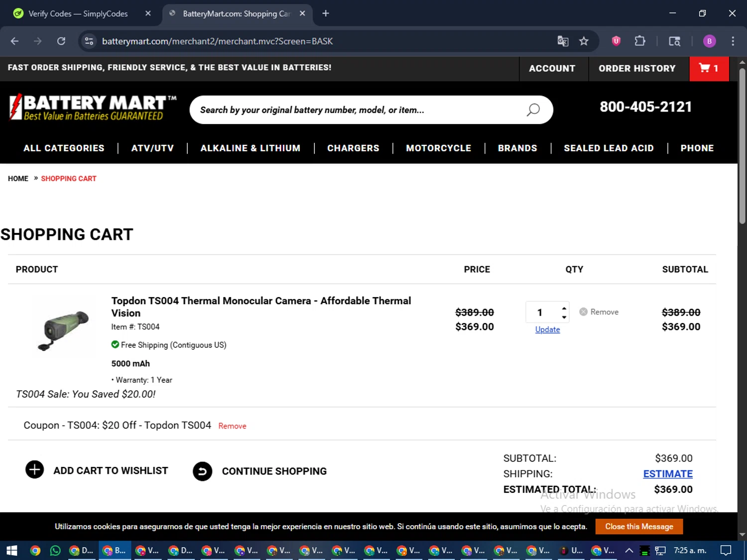The height and width of the screenshot is (560, 747).
Task: Click the SHOPPING CART breadcrumb
Action: point(69,179)
